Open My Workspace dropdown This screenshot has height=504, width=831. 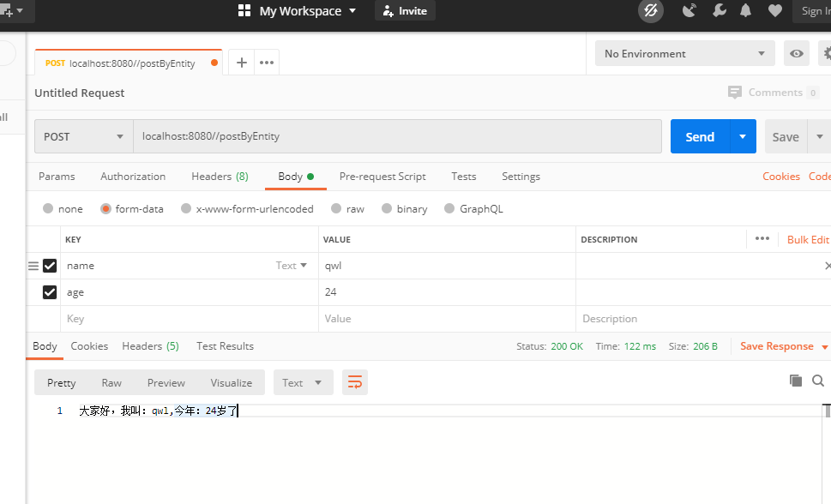307,10
